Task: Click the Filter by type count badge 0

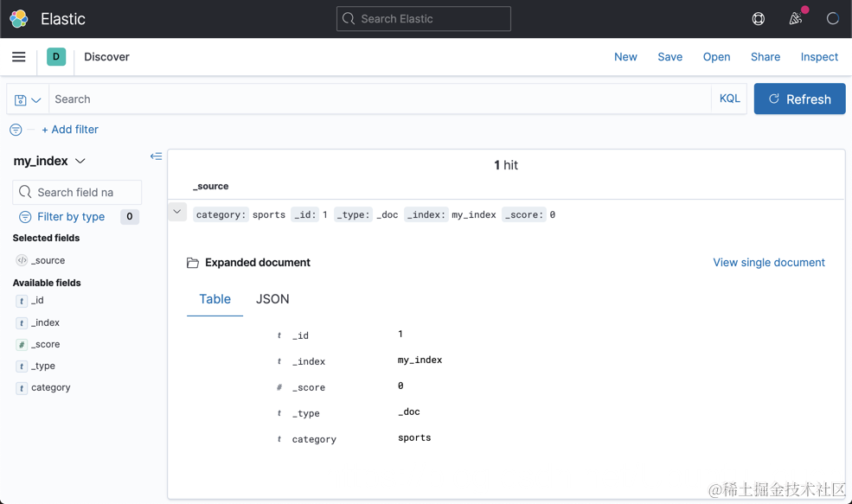Action: click(x=130, y=217)
